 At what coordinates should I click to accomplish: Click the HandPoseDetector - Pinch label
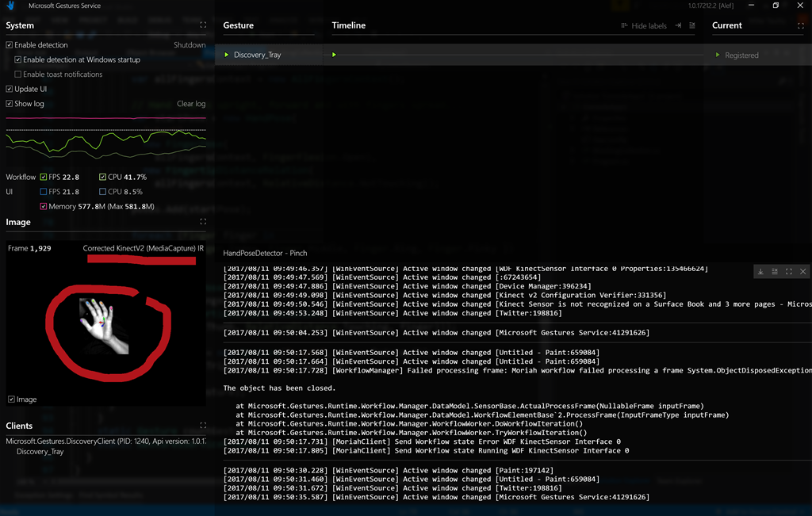click(x=265, y=253)
